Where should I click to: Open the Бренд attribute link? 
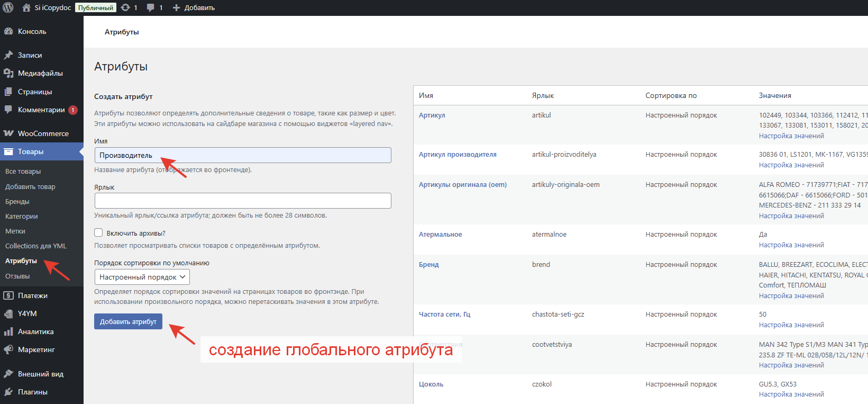point(428,264)
